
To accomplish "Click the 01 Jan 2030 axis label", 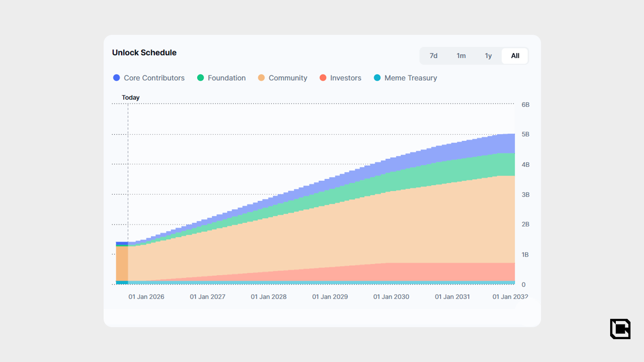I will (x=391, y=297).
